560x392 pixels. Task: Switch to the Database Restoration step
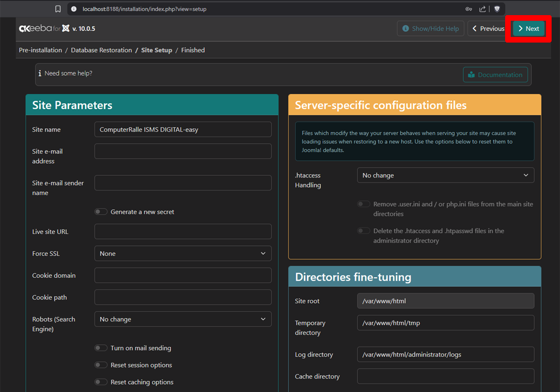coord(101,50)
